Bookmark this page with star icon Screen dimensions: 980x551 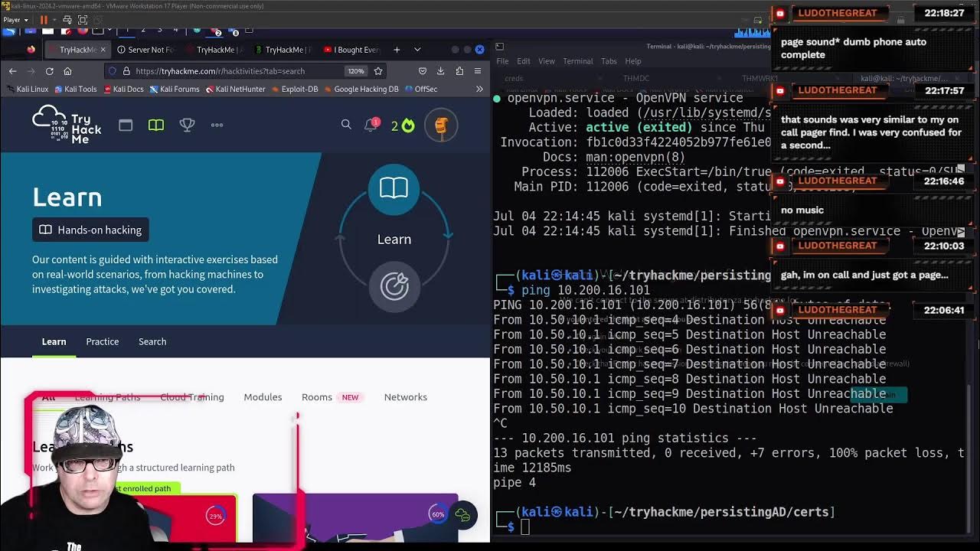377,70
